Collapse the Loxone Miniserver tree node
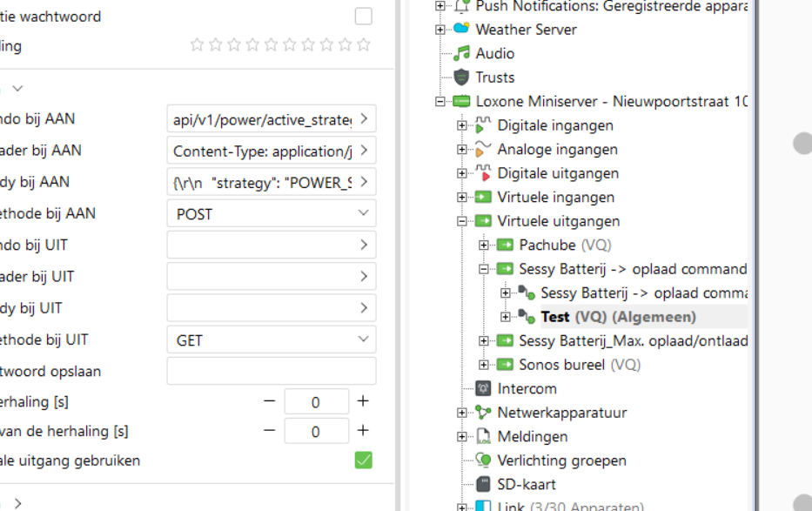 click(440, 102)
